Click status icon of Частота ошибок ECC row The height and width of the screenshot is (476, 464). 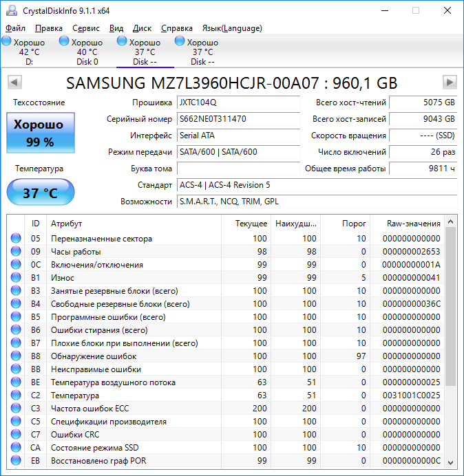[16, 408]
